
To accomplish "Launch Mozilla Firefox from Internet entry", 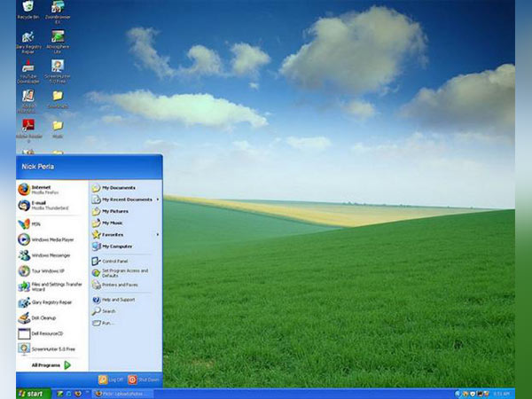I will [x=51, y=190].
